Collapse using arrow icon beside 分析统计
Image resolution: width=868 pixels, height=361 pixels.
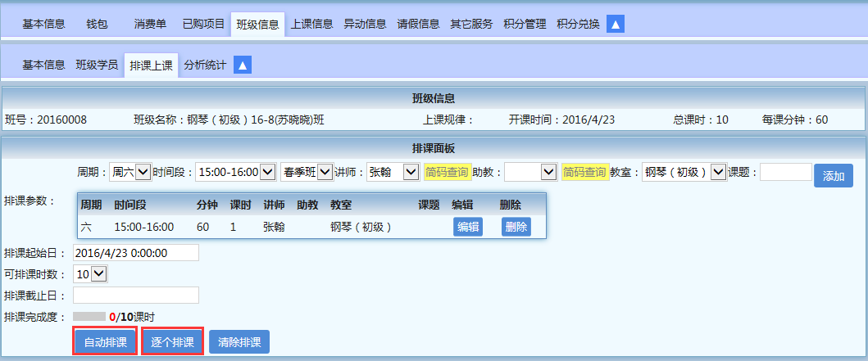click(242, 65)
